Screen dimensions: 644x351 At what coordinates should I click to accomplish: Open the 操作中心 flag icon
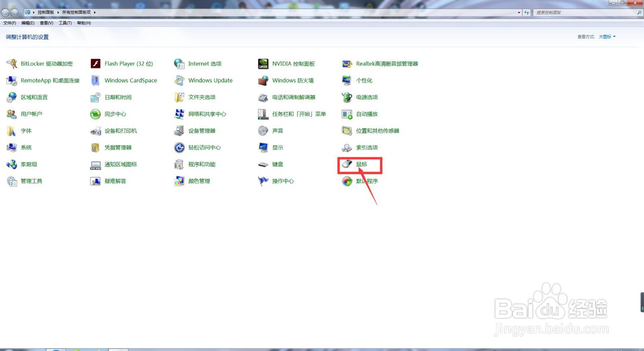[263, 181]
